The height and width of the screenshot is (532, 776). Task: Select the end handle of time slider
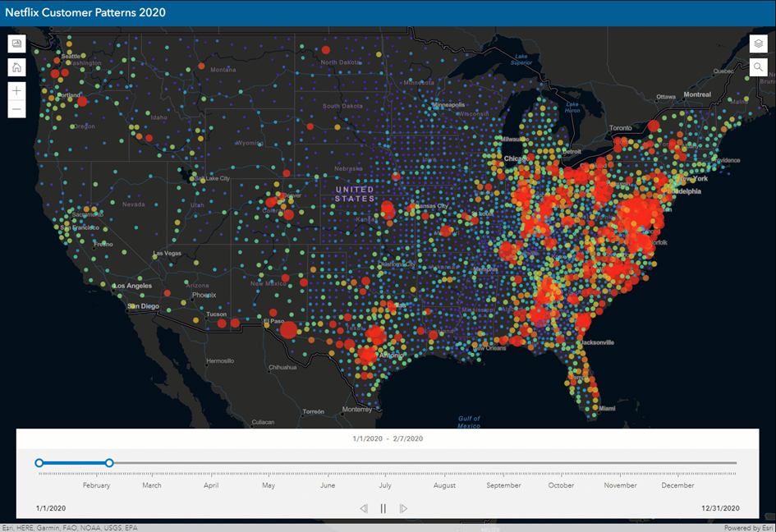[109, 463]
